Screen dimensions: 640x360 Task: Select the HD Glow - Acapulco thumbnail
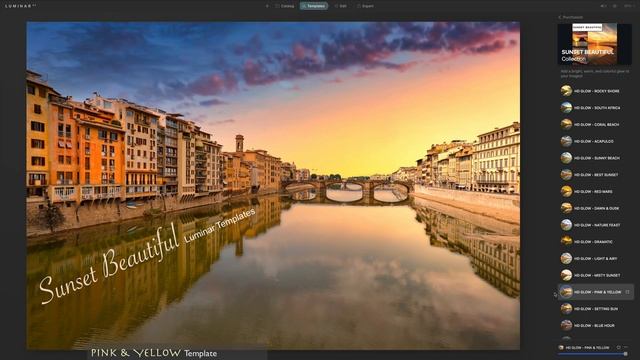[x=566, y=141]
